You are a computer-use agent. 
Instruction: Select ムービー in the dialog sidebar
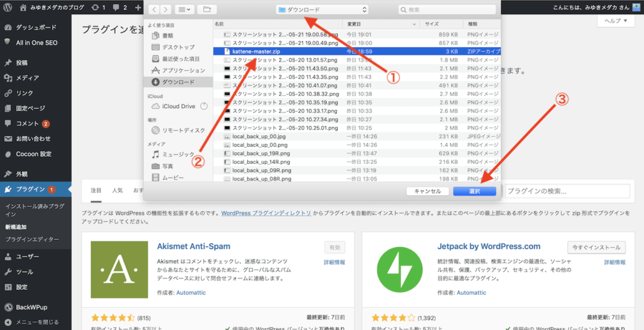tap(177, 178)
